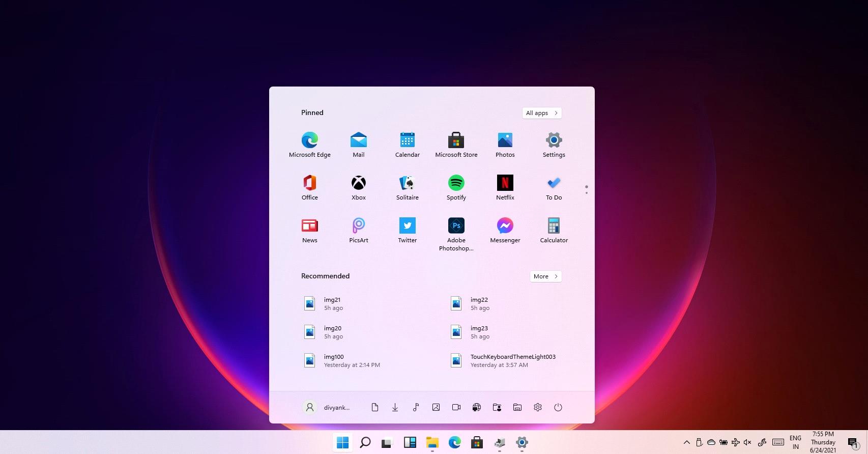Open Adobe Photoshop Express app

point(456,234)
